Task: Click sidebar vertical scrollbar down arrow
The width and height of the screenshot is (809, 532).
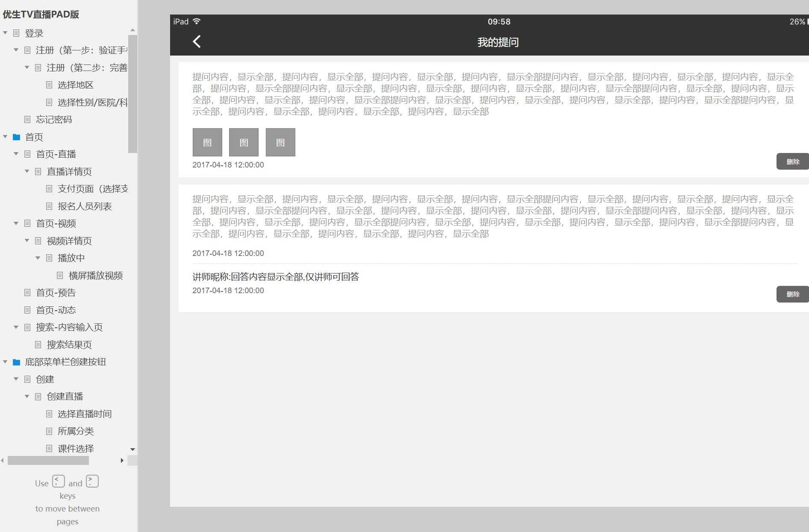Action: 132,449
